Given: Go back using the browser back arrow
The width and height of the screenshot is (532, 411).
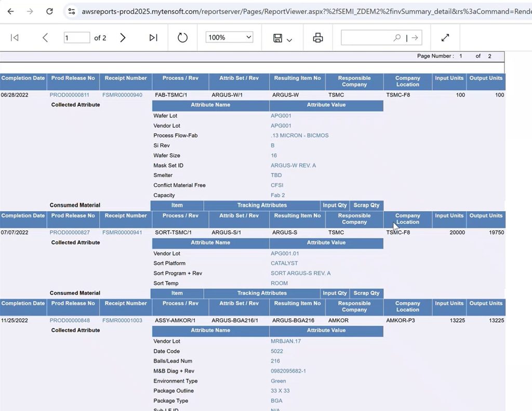Looking at the screenshot, I should click(10, 11).
